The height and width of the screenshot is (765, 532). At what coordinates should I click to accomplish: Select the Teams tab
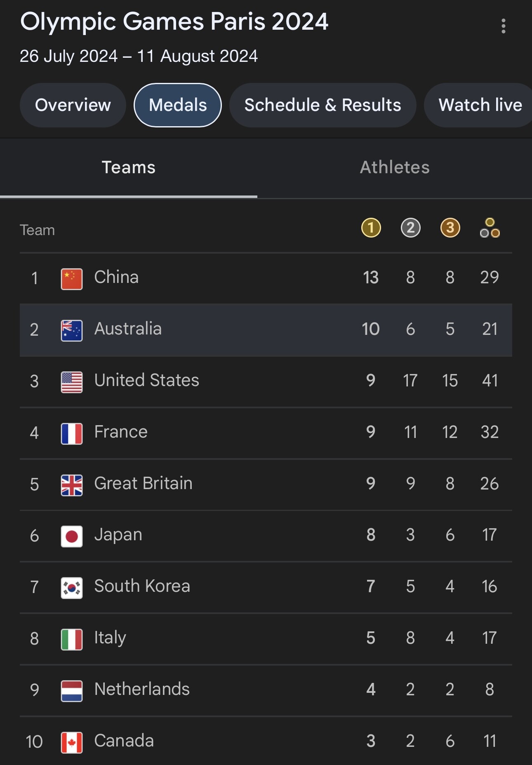pos(129,168)
